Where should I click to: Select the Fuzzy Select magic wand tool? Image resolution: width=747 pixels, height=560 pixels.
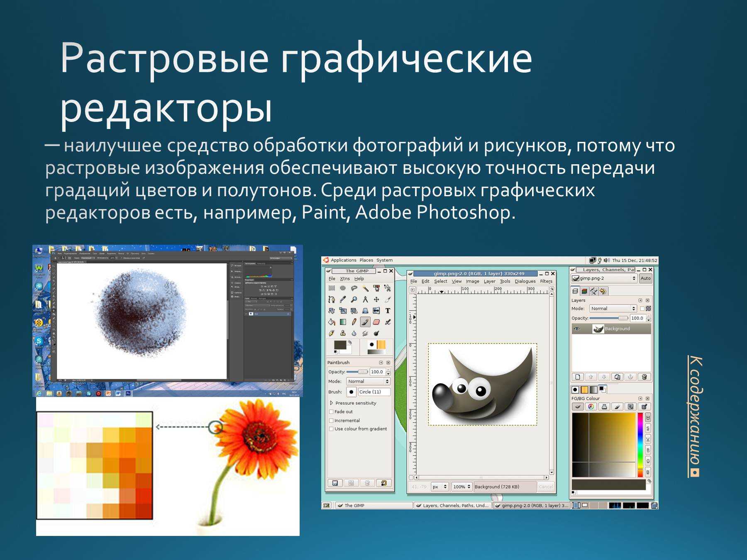click(x=365, y=288)
